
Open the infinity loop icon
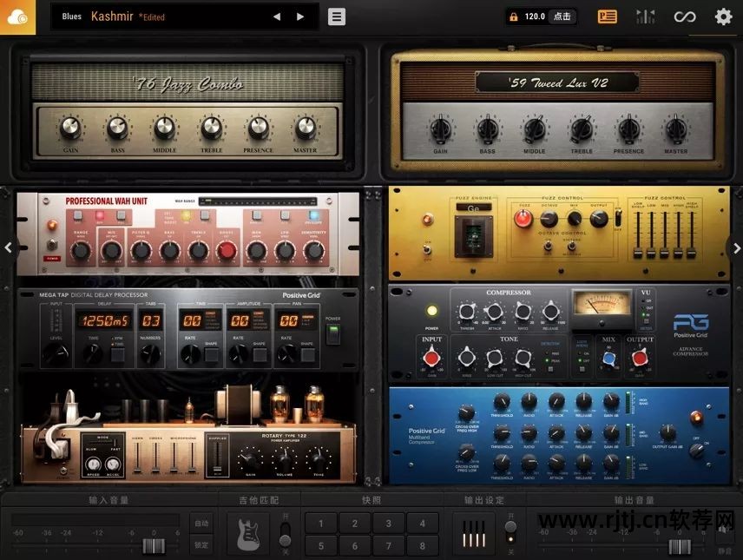[685, 16]
